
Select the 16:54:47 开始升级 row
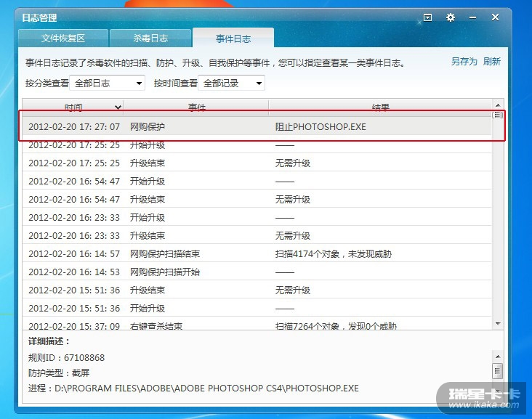pyautogui.click(x=257, y=182)
